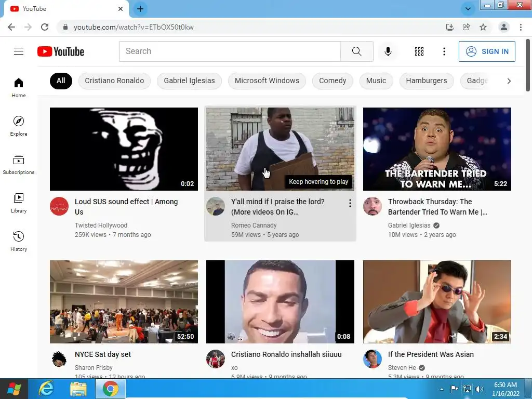Select Microsoft Windows filter chip
Screen dimensions: 532x399
point(267,81)
